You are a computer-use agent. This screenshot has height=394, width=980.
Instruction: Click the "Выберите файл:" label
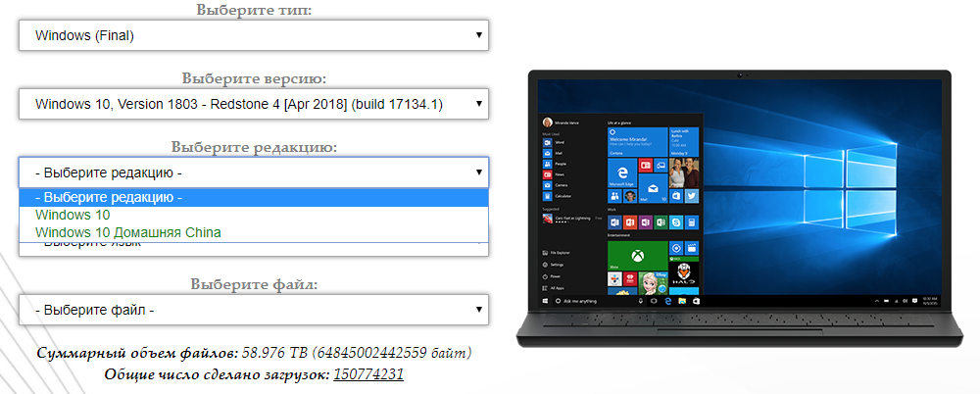(x=254, y=284)
